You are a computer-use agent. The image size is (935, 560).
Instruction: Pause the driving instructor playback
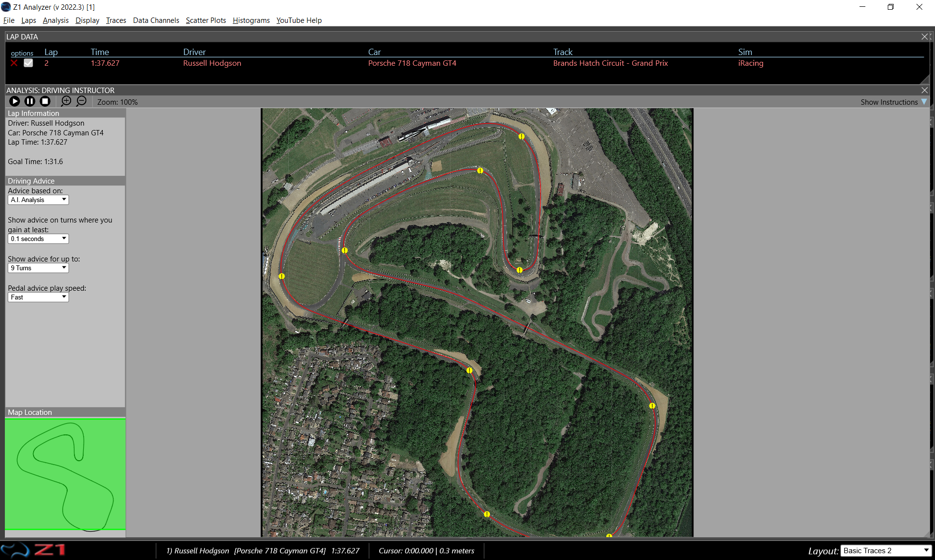coord(30,101)
